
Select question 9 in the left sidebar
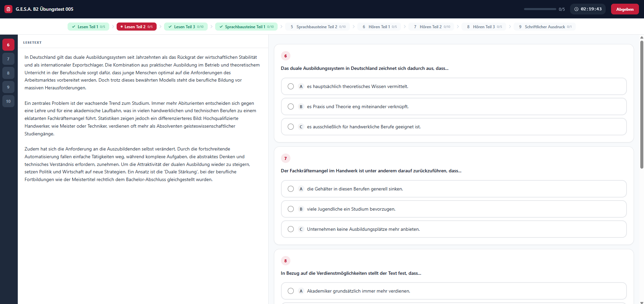8,87
